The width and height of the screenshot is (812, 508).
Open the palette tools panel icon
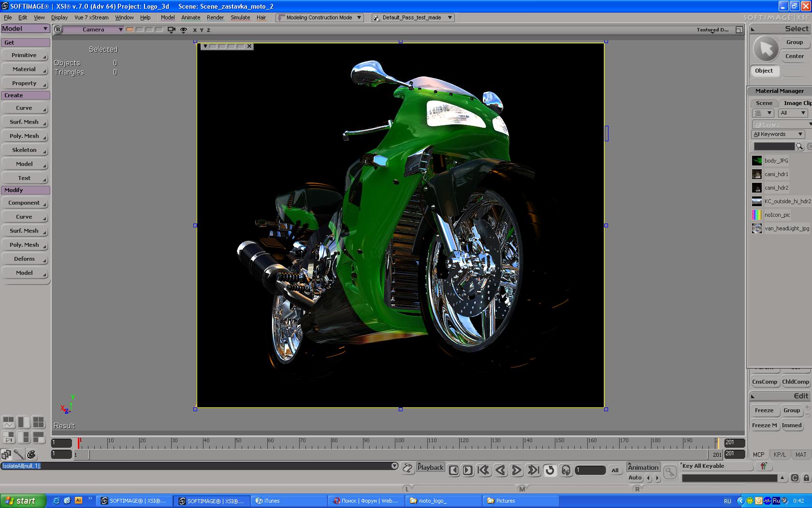click(31, 454)
